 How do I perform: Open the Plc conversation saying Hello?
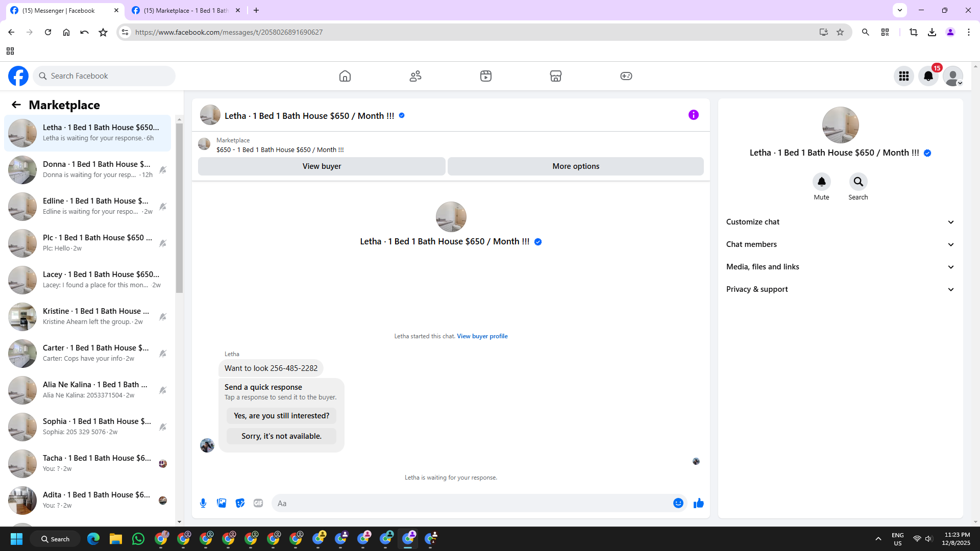pos(88,243)
